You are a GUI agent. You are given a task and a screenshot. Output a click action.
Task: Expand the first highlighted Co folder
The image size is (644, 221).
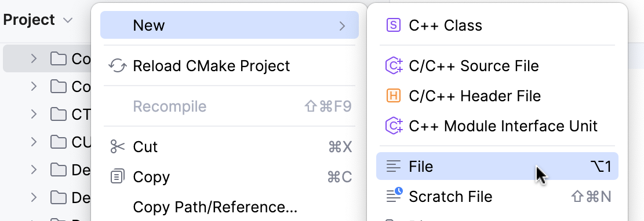[34, 59]
